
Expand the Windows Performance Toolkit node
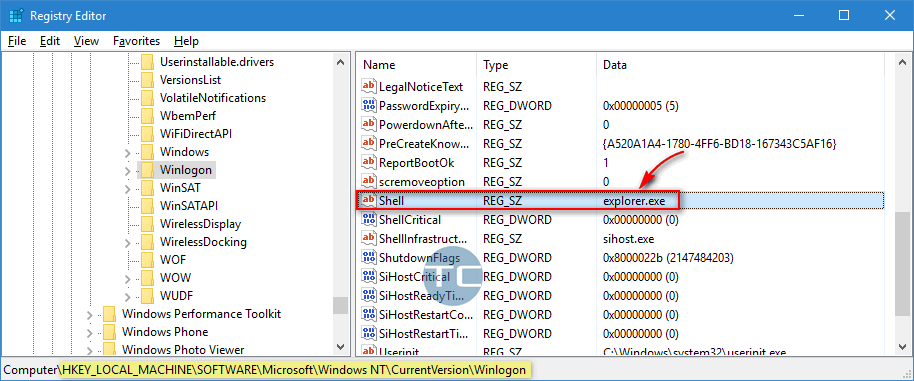89,315
